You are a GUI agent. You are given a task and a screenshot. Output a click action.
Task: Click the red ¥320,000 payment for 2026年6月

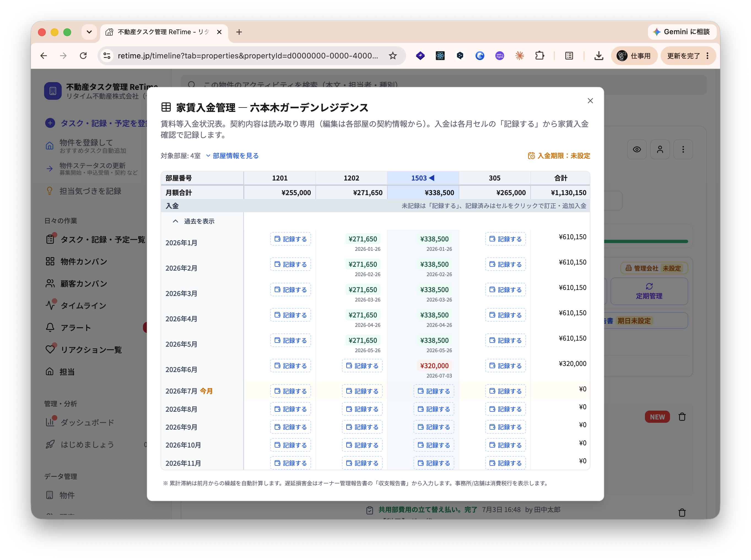click(x=434, y=366)
